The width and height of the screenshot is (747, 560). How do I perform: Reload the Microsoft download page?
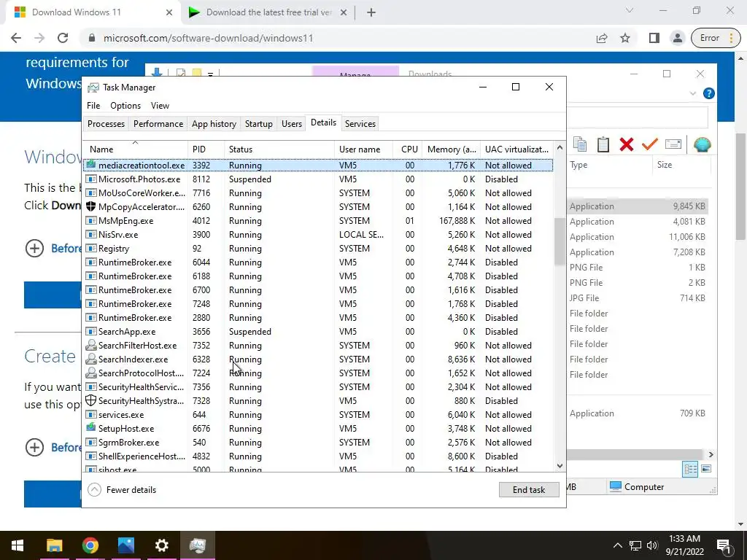63,38
